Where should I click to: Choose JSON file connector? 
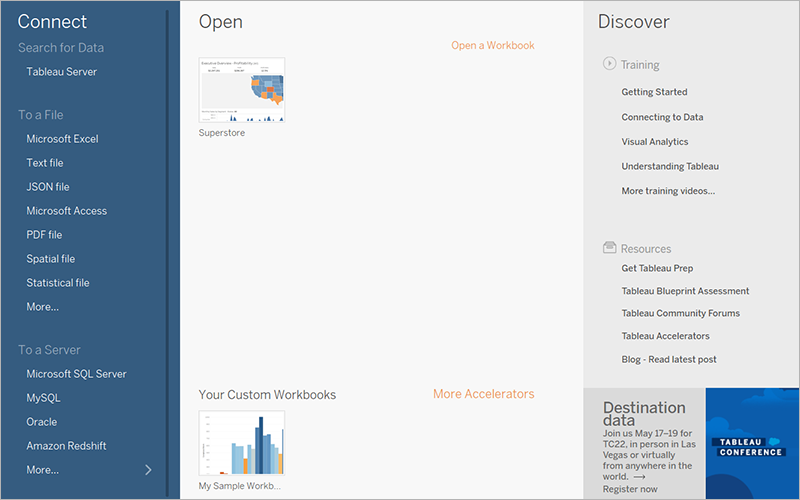[48, 187]
